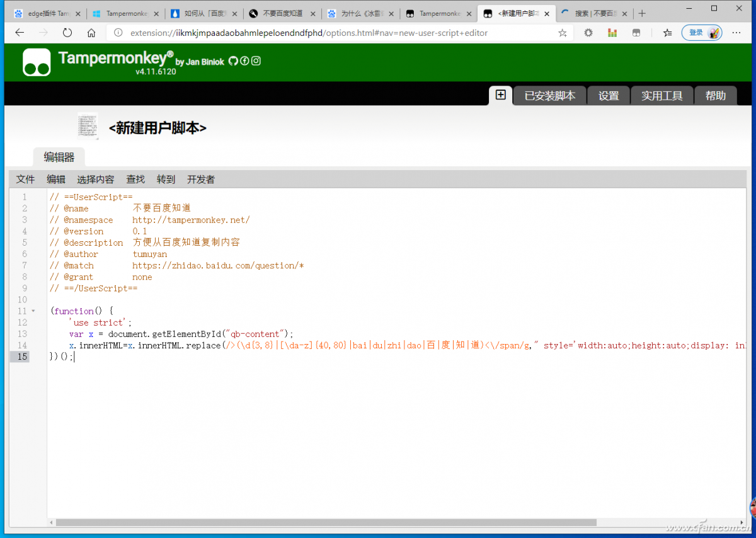Click the scrollbar left arrow in editor
The image size is (756, 538).
pos(51,522)
